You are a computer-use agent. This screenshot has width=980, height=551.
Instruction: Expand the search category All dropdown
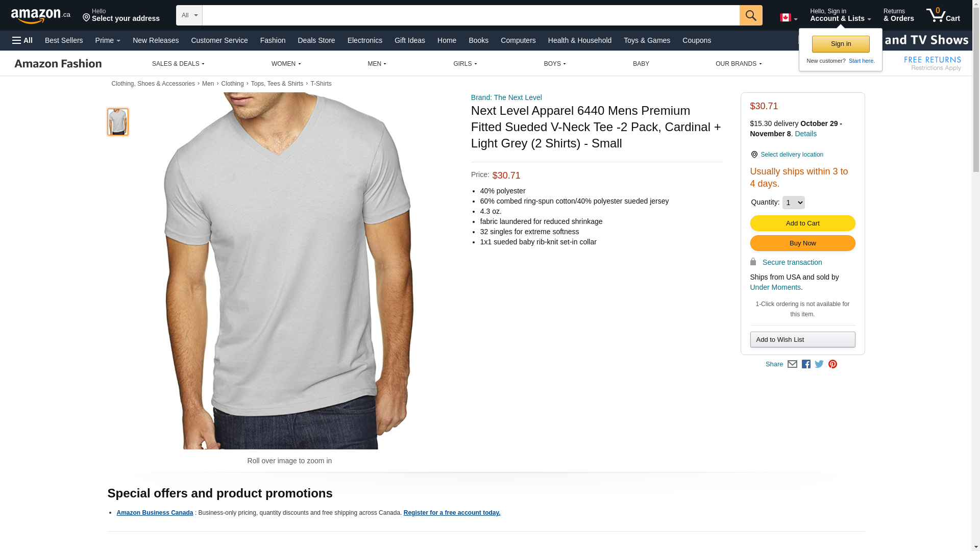(189, 15)
